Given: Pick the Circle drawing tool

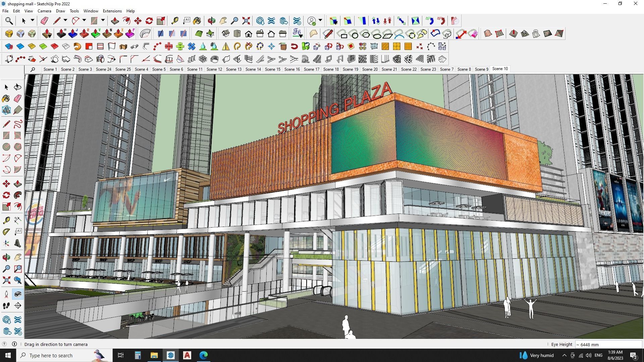Looking at the screenshot, I should (x=6, y=147).
